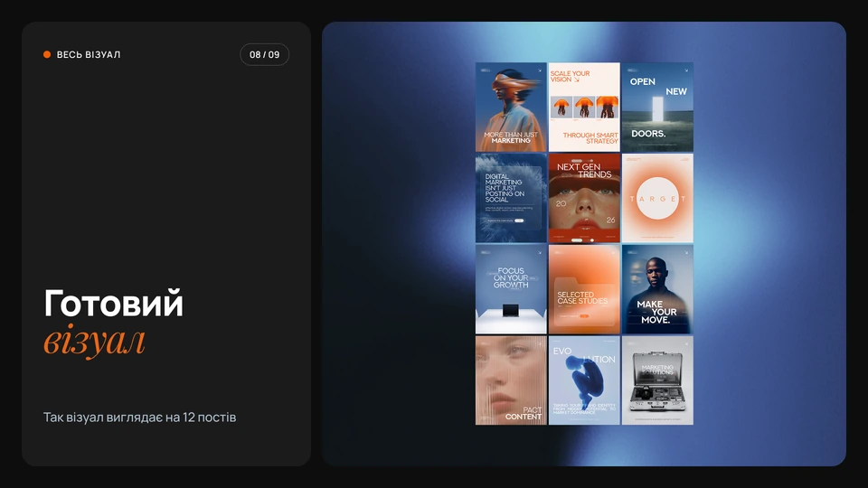Open the Evolution blue figure post
Viewport: 868px width, 488px height.
coord(584,380)
